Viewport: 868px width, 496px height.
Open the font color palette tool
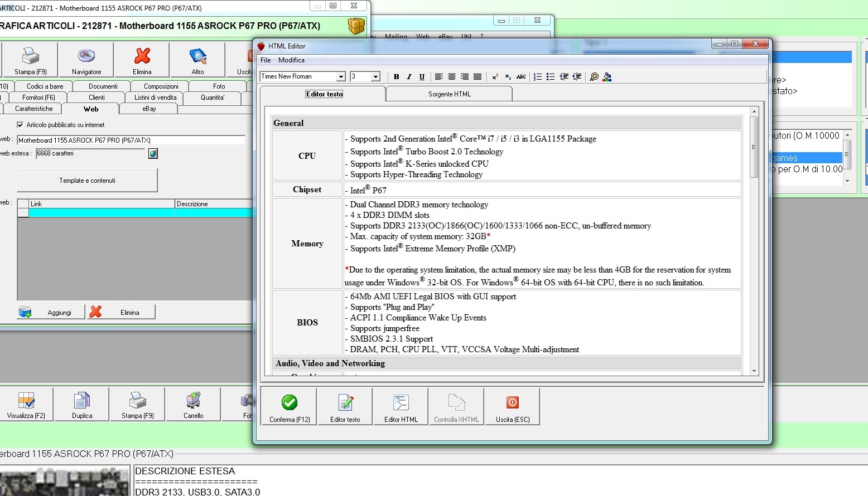(594, 77)
